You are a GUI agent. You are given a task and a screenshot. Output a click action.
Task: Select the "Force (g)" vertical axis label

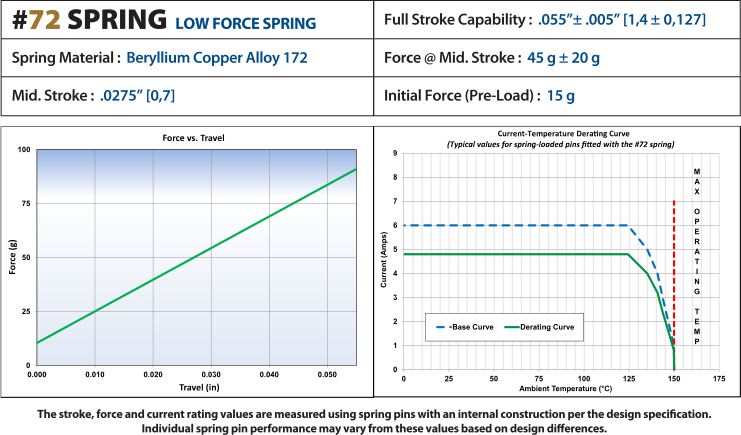coord(15,258)
